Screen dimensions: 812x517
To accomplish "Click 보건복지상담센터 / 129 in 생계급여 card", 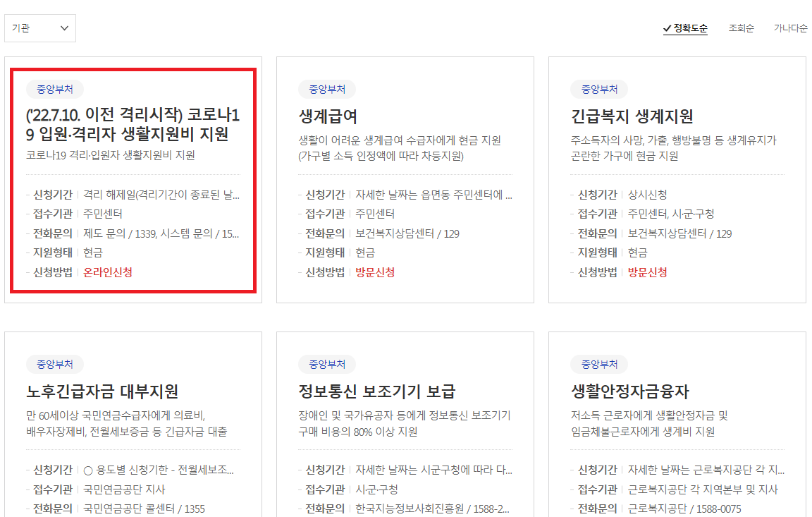I will [x=407, y=233].
